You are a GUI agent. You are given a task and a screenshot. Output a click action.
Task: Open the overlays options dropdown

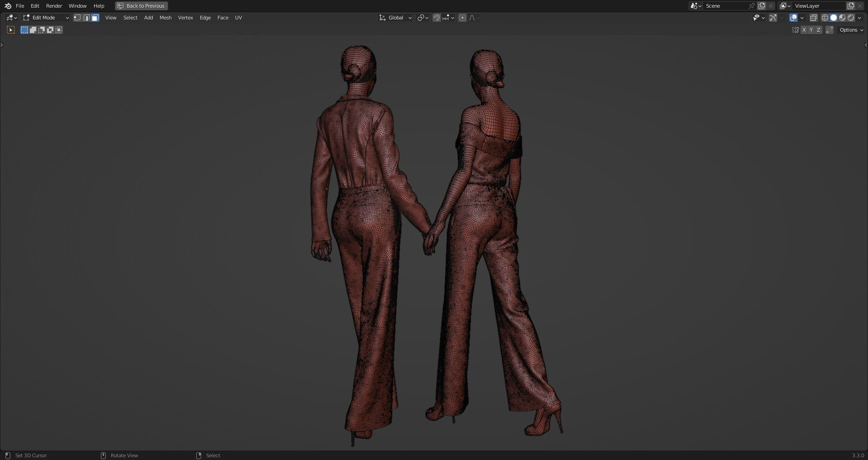click(x=802, y=18)
